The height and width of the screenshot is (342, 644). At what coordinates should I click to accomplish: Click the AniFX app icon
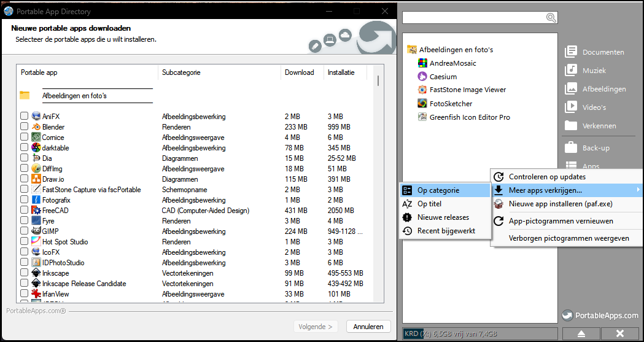point(36,116)
